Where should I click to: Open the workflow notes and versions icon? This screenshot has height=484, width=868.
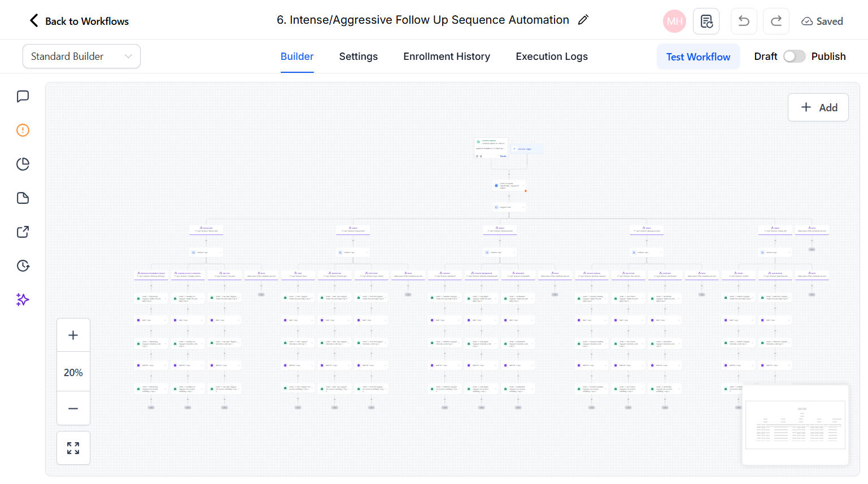point(706,21)
